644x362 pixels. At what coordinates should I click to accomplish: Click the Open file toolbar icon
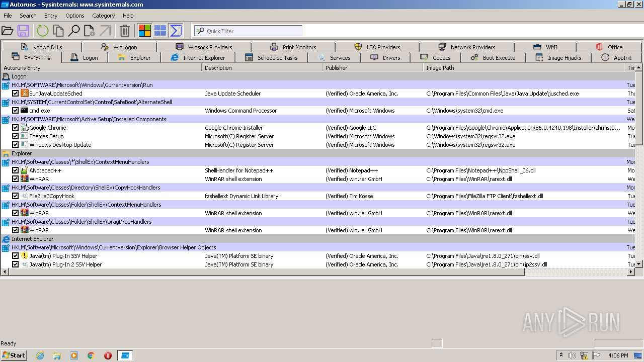(7, 31)
